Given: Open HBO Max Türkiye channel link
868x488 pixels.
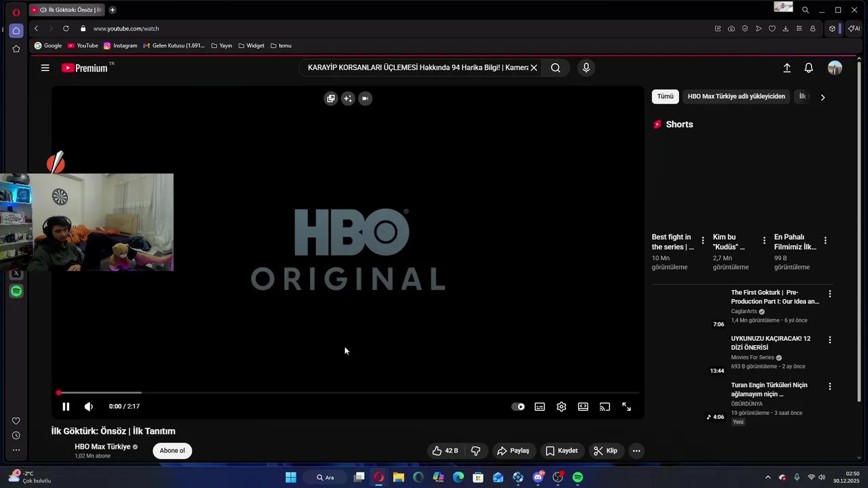Looking at the screenshot, I should (x=102, y=447).
